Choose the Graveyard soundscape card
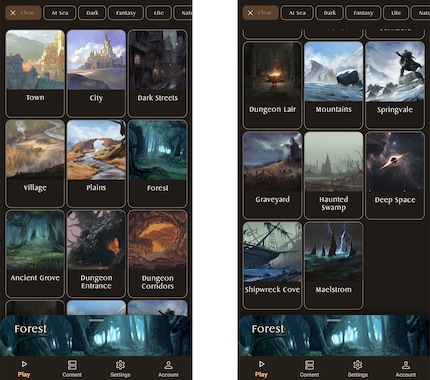The height and width of the screenshot is (380, 430). (x=272, y=175)
